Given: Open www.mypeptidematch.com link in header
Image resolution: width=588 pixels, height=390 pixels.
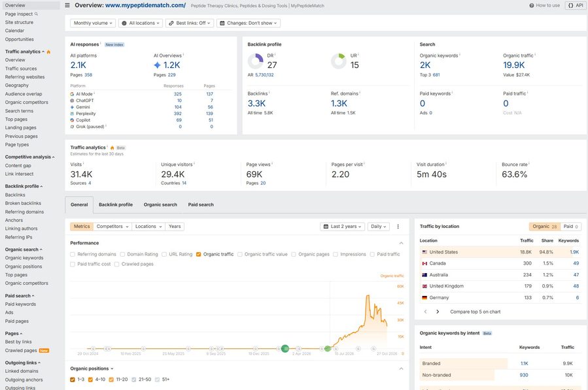Looking at the screenshot, I should pos(145,5).
